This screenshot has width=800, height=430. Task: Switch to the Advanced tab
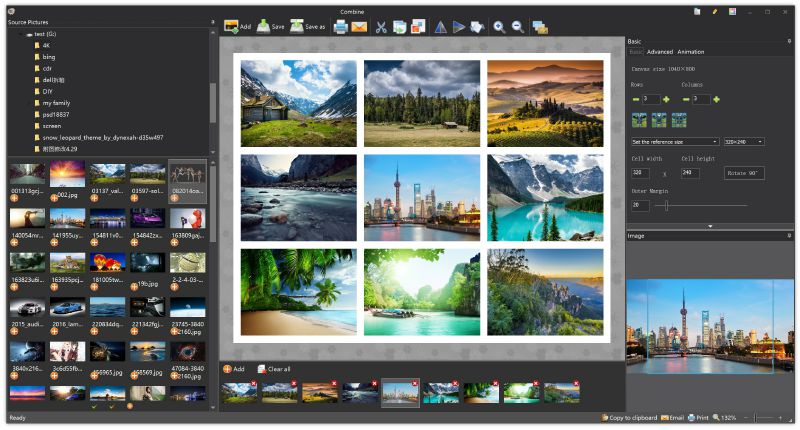coord(659,52)
